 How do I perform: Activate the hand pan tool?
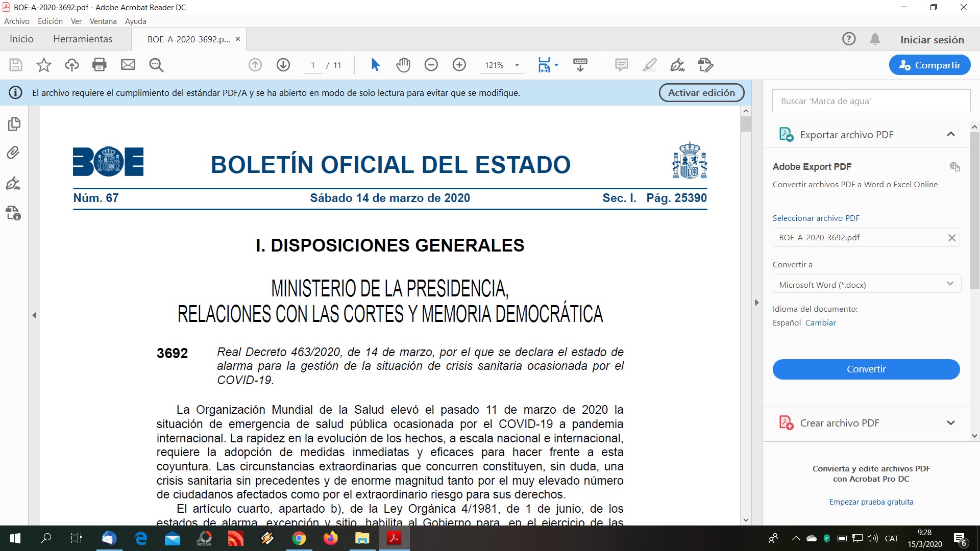click(x=403, y=65)
